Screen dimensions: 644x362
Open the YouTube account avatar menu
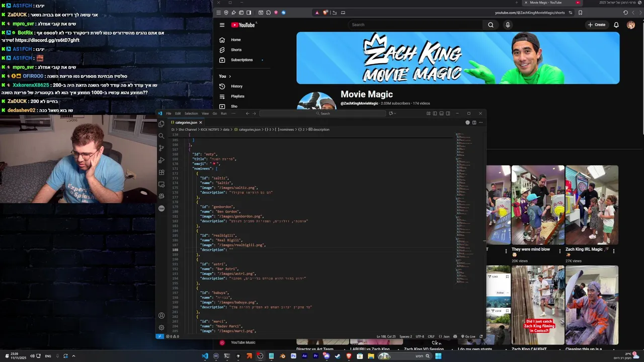click(631, 25)
